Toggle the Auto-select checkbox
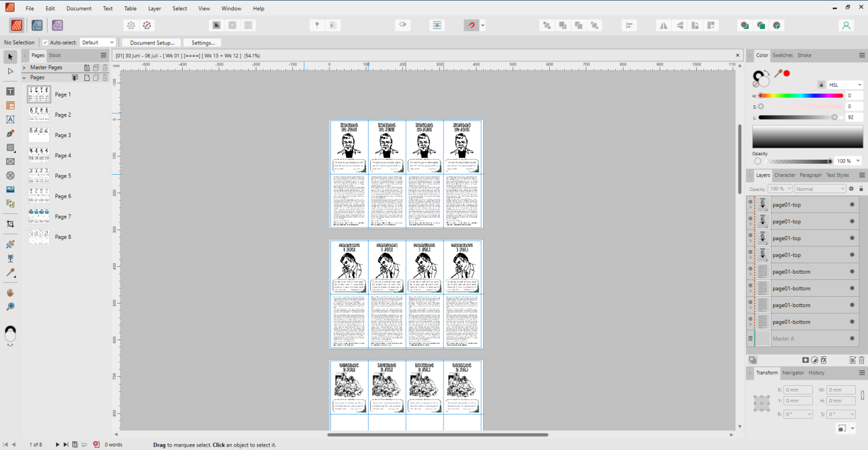This screenshot has width=868, height=450. (x=45, y=42)
